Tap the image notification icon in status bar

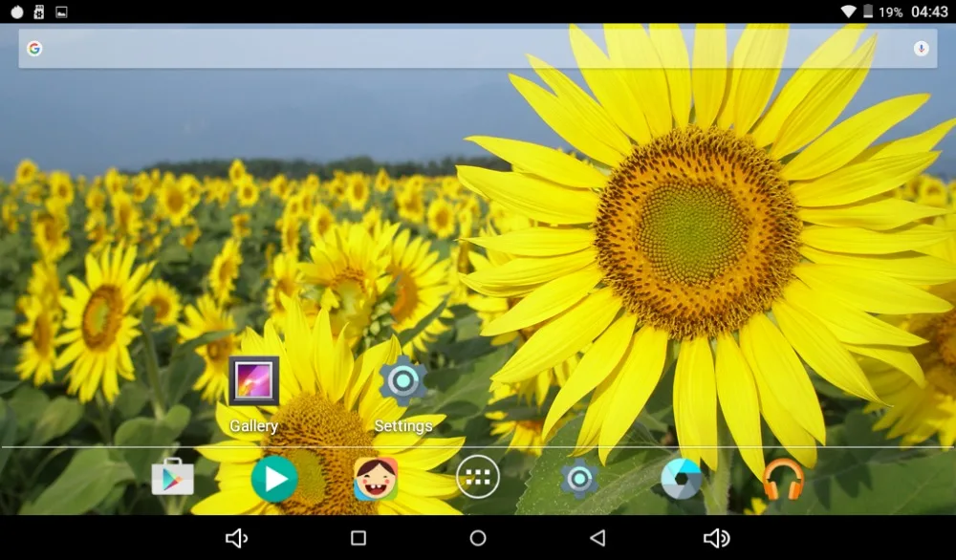point(61,11)
